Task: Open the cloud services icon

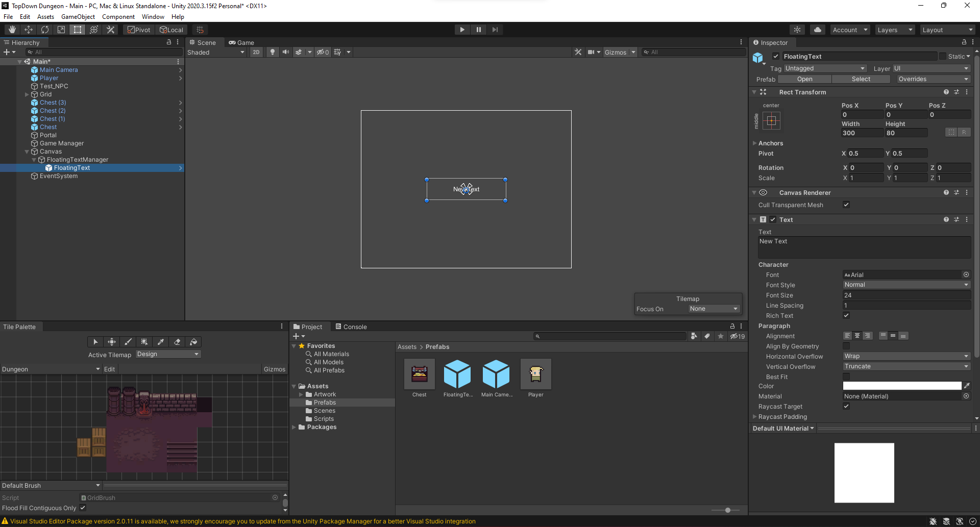Action: (x=818, y=30)
